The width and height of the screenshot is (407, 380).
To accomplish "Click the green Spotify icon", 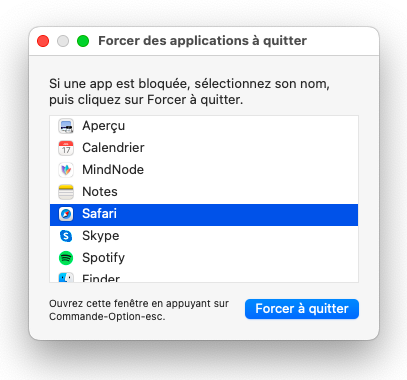I will click(66, 258).
